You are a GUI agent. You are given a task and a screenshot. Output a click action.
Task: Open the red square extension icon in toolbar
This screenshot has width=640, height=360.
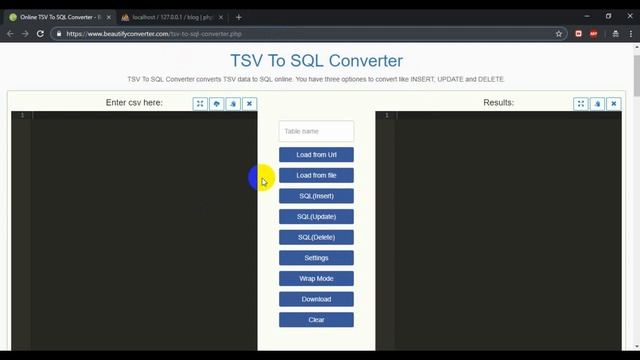tap(578, 34)
